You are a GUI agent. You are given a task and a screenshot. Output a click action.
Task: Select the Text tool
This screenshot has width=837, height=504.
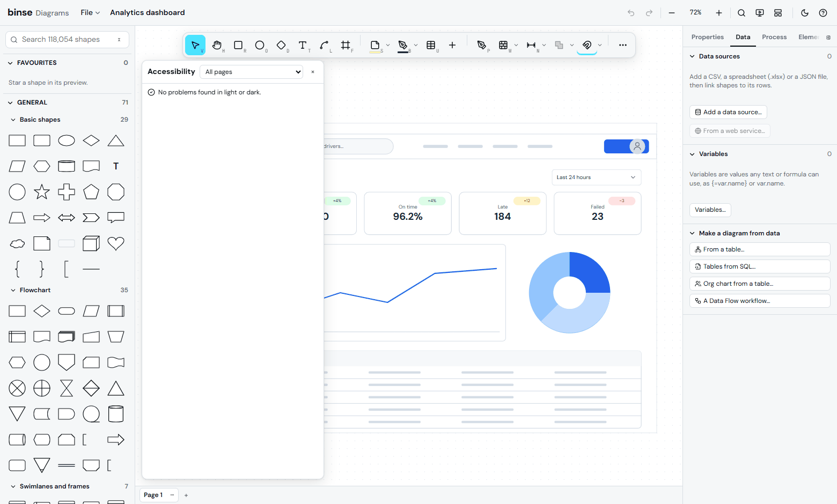pyautogui.click(x=303, y=45)
